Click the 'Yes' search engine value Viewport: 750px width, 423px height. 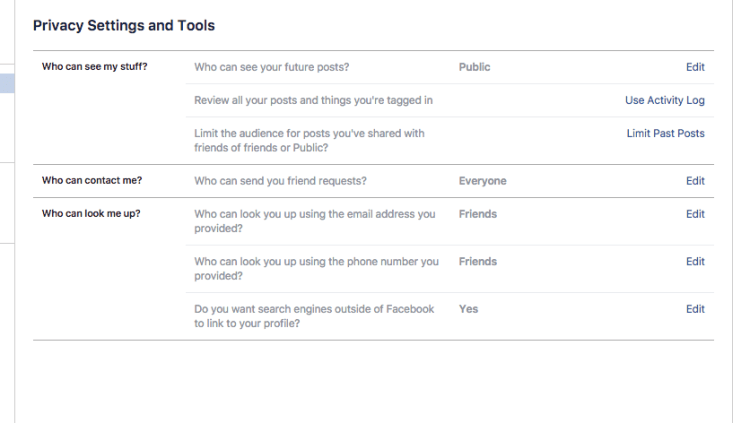tap(468, 309)
